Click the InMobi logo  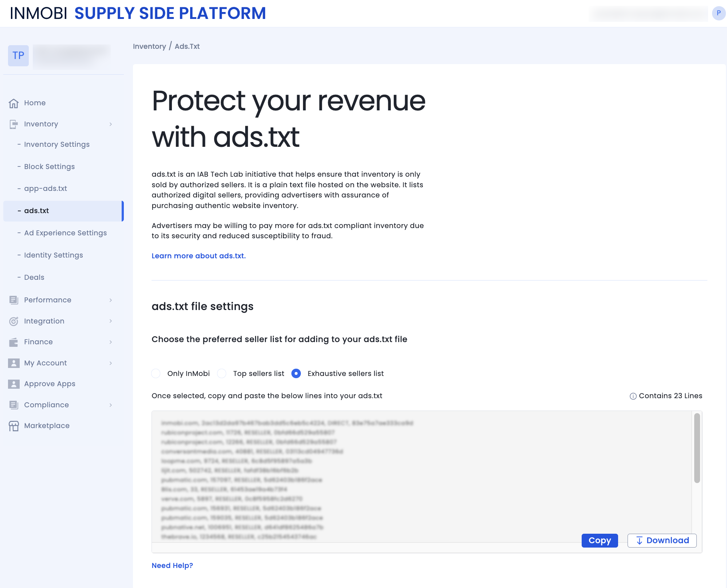pyautogui.click(x=38, y=13)
